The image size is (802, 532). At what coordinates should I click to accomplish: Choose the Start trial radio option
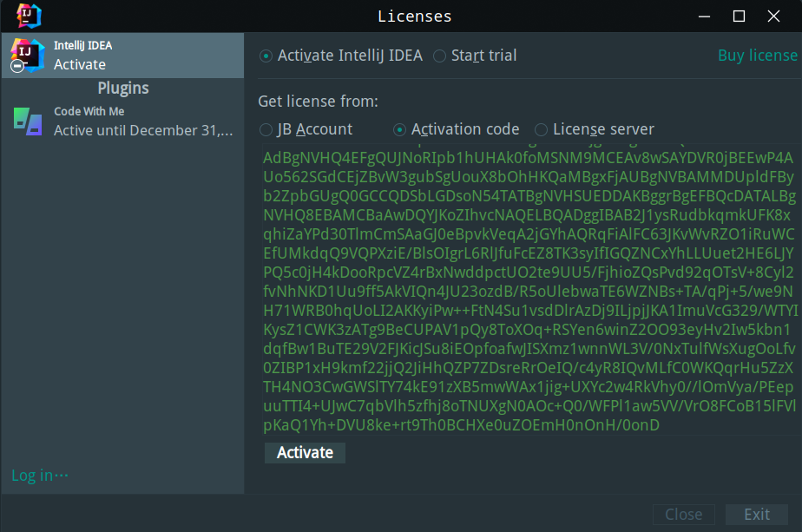pyautogui.click(x=440, y=56)
